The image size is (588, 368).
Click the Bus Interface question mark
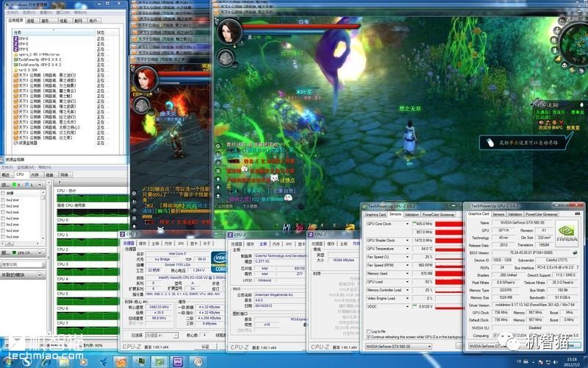coord(577,268)
